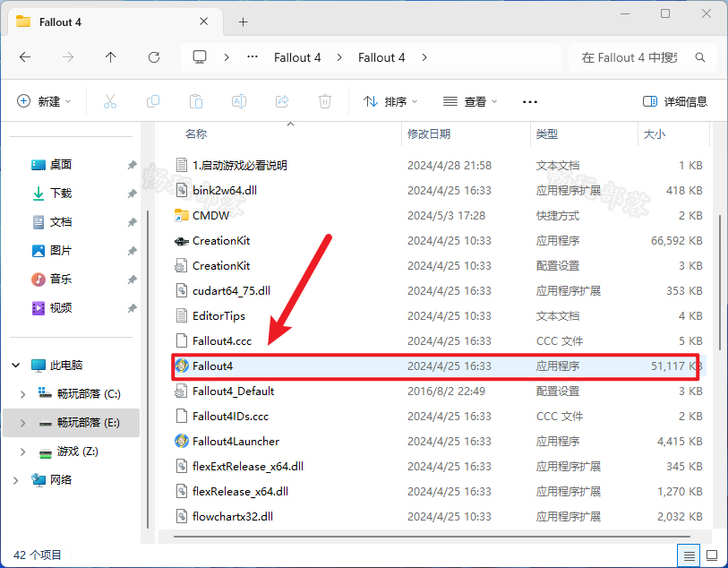Open 视频 in the sidebar

[x=60, y=308]
